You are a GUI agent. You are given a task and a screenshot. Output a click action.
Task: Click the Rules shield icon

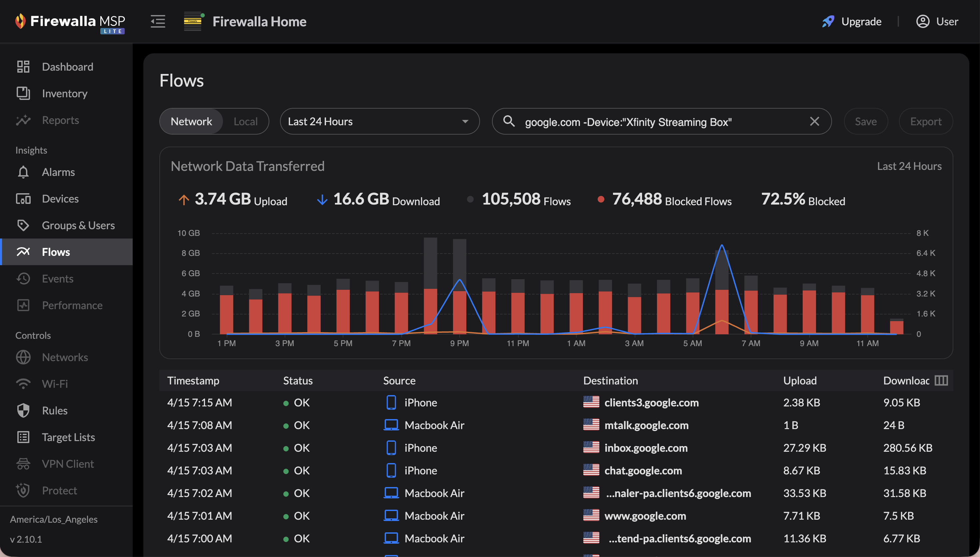(23, 410)
